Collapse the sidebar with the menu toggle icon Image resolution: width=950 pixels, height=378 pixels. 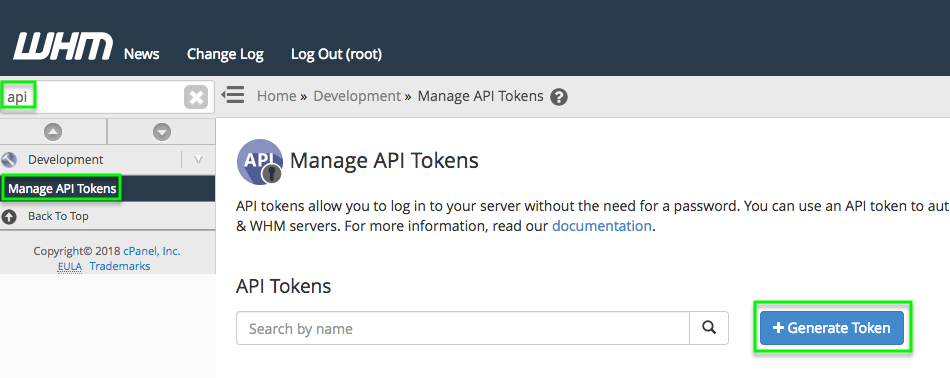click(233, 95)
